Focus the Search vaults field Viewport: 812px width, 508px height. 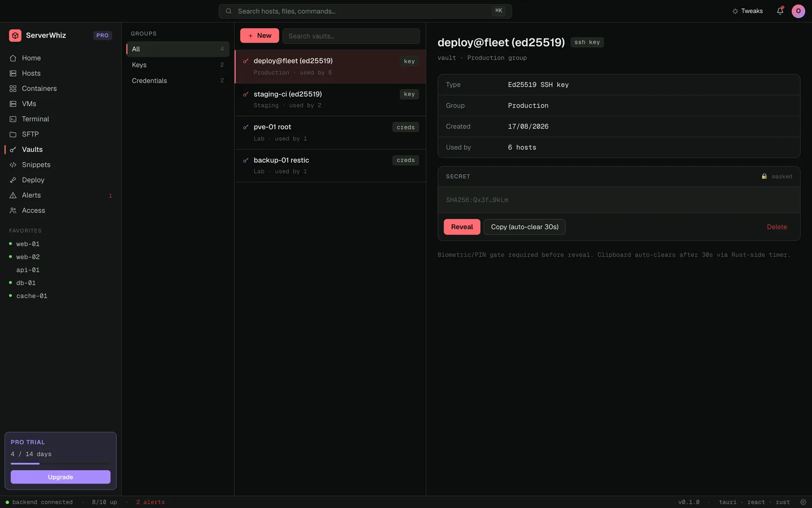351,36
